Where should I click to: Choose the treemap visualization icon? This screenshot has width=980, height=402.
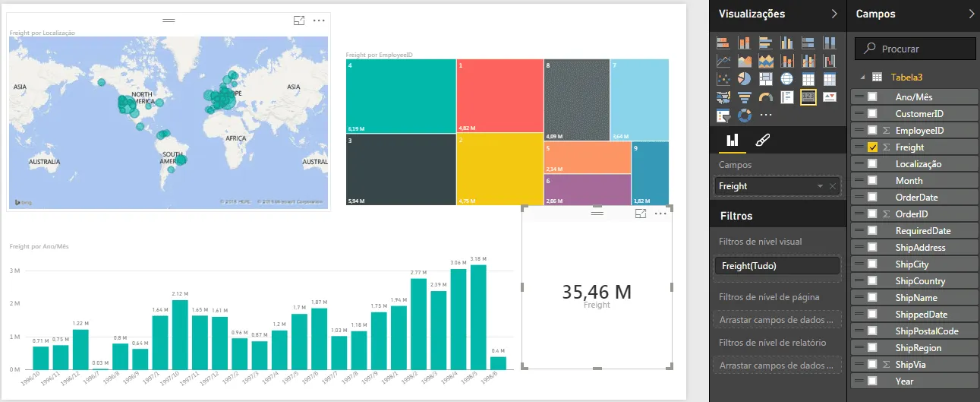766,78
